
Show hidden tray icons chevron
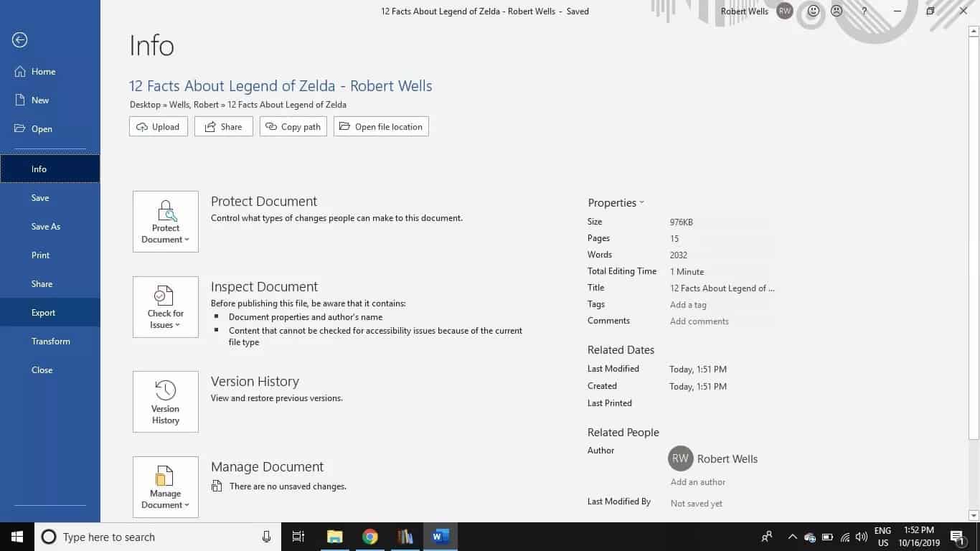click(792, 537)
